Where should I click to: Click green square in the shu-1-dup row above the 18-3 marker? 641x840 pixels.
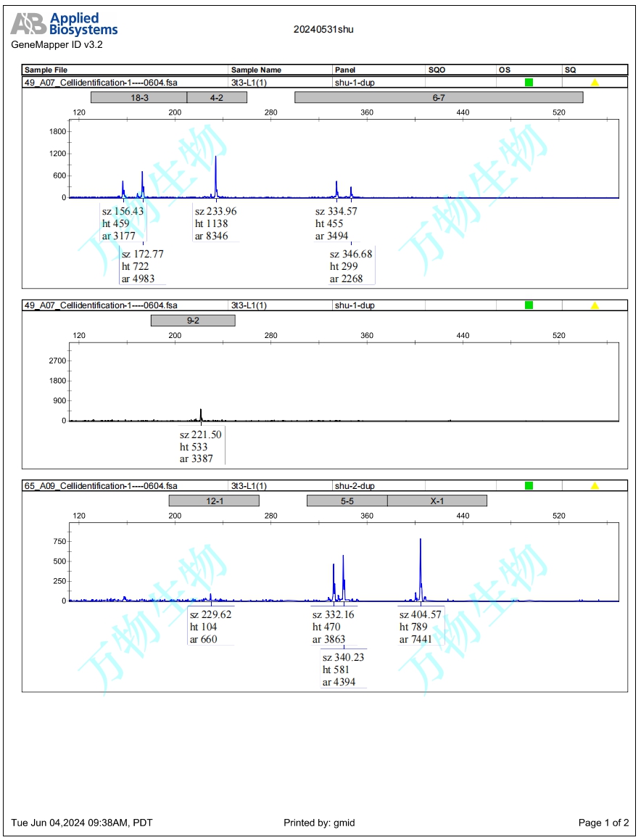pos(529,83)
